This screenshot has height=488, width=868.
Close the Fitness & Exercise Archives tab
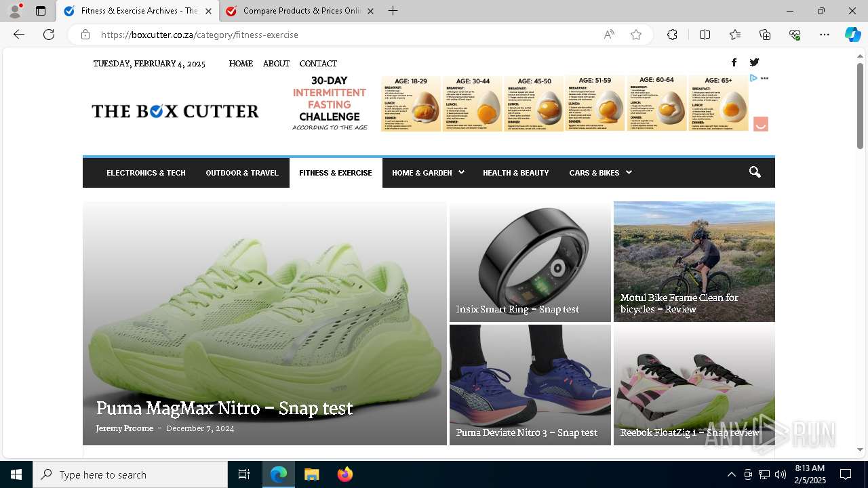pos(208,11)
